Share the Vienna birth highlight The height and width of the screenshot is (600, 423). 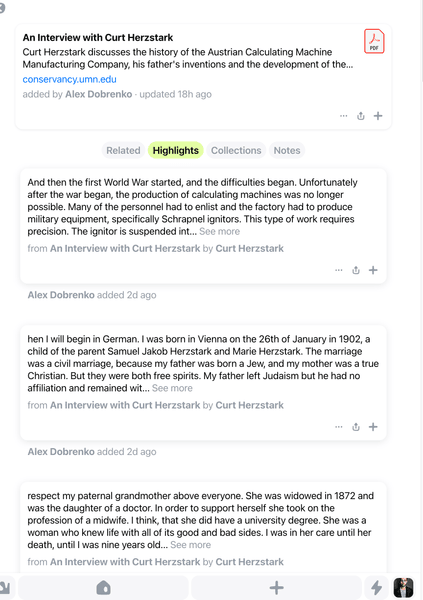(356, 427)
